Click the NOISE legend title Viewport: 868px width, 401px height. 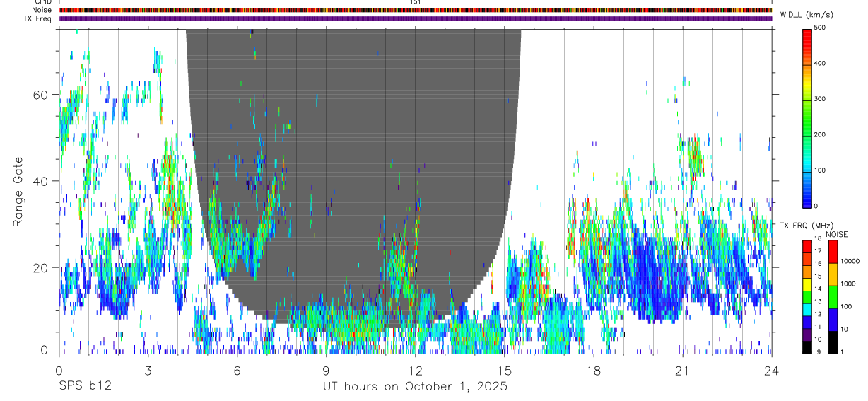[837, 234]
